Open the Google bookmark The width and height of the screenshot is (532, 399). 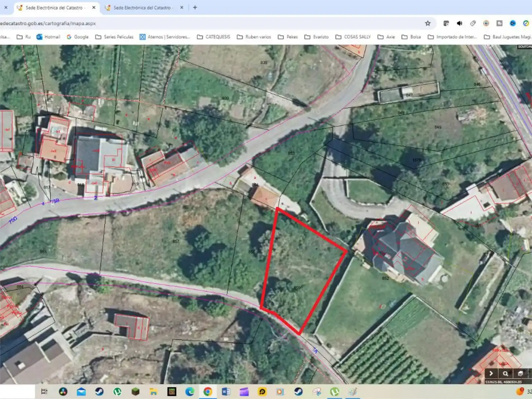(78, 37)
